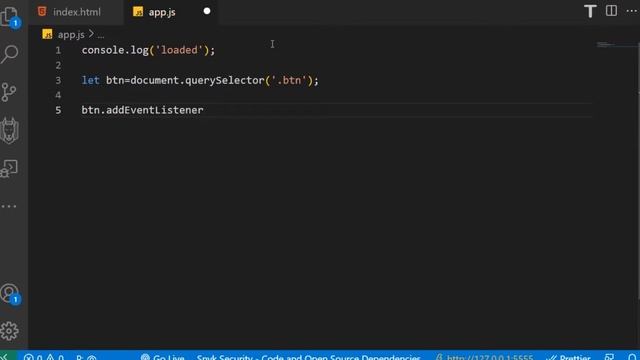Click the editor vertical scrollbar
Viewport: 640px width, 360px height.
point(638,171)
